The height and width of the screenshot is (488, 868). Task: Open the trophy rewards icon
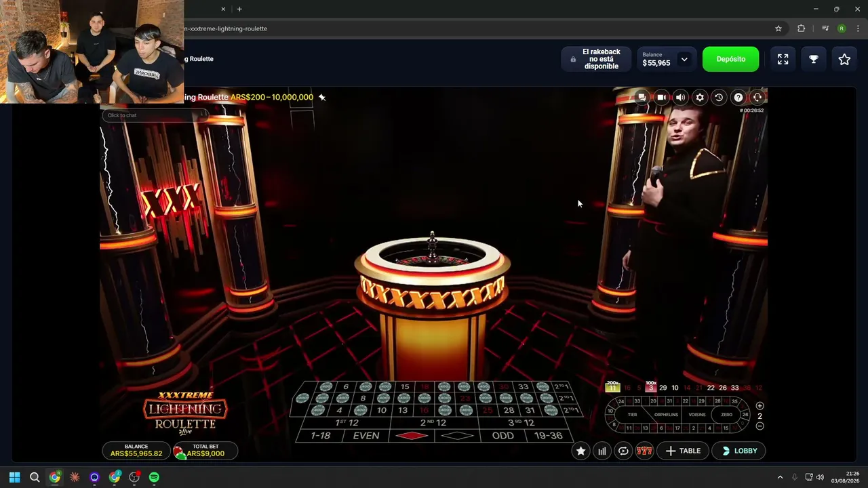click(814, 59)
